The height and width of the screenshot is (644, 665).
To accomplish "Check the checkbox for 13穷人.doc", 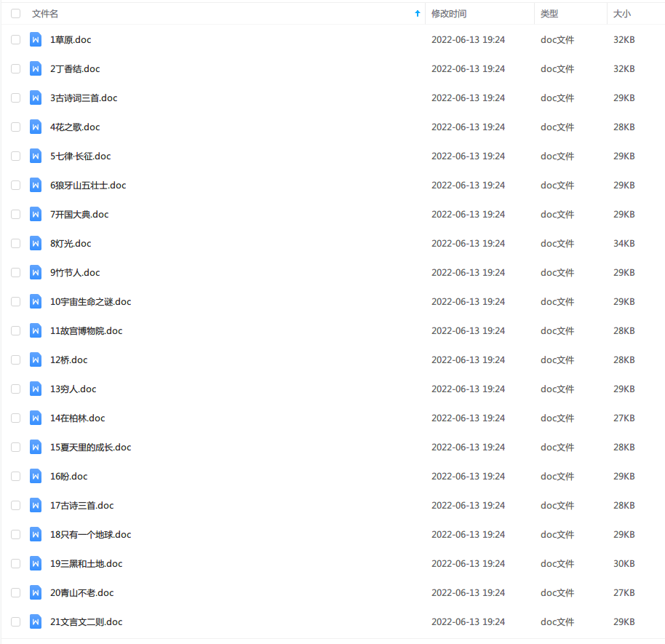I will [x=15, y=389].
